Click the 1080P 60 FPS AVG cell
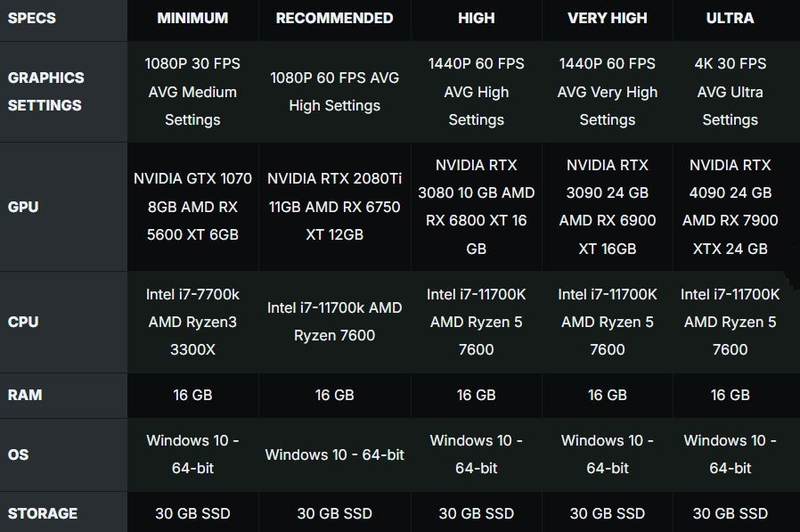800x532 pixels. click(334, 91)
